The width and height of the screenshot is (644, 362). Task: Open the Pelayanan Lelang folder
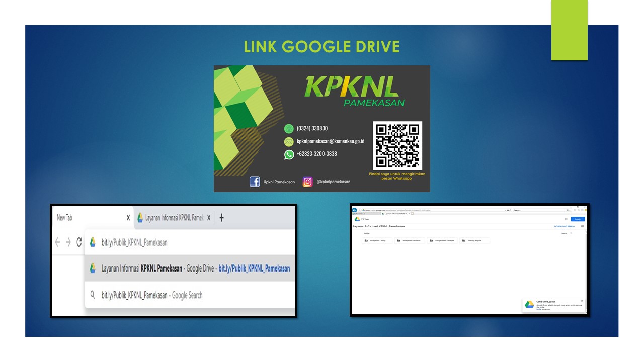[377, 241]
